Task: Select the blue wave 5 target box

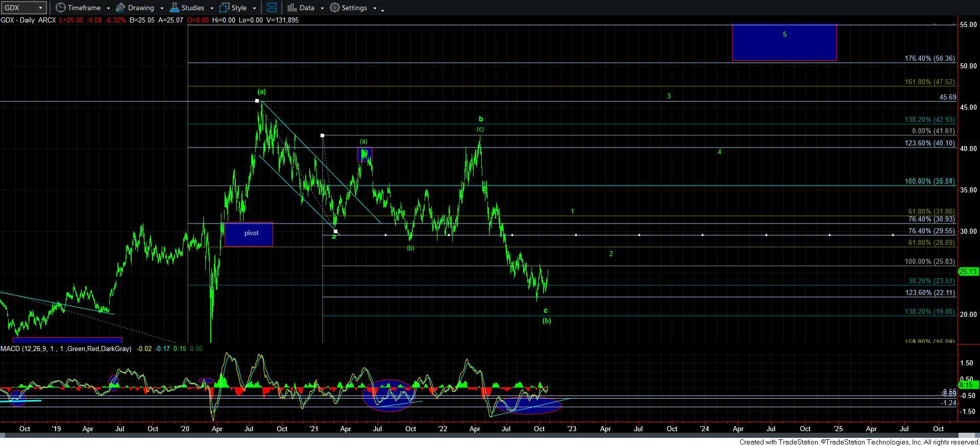Action: 784,43
